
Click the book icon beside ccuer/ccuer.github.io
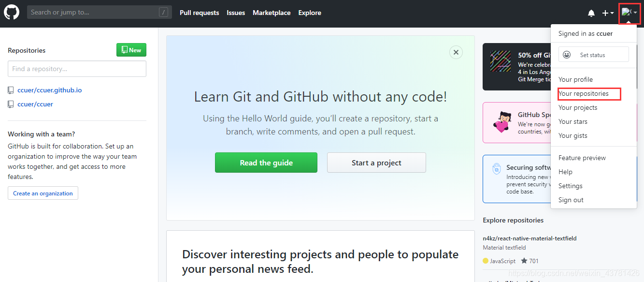point(11,90)
